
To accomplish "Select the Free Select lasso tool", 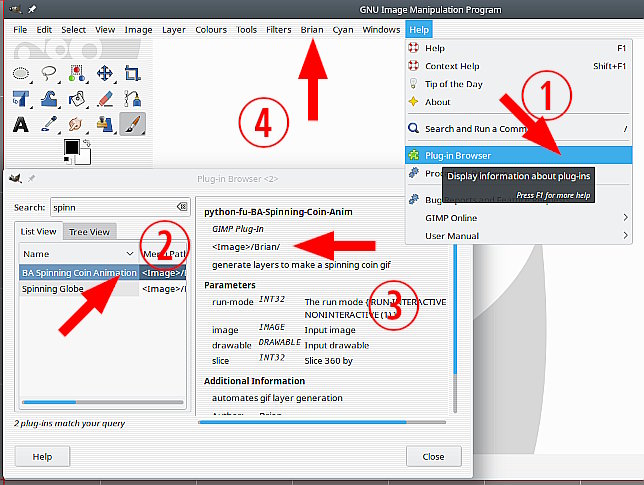I will point(49,74).
